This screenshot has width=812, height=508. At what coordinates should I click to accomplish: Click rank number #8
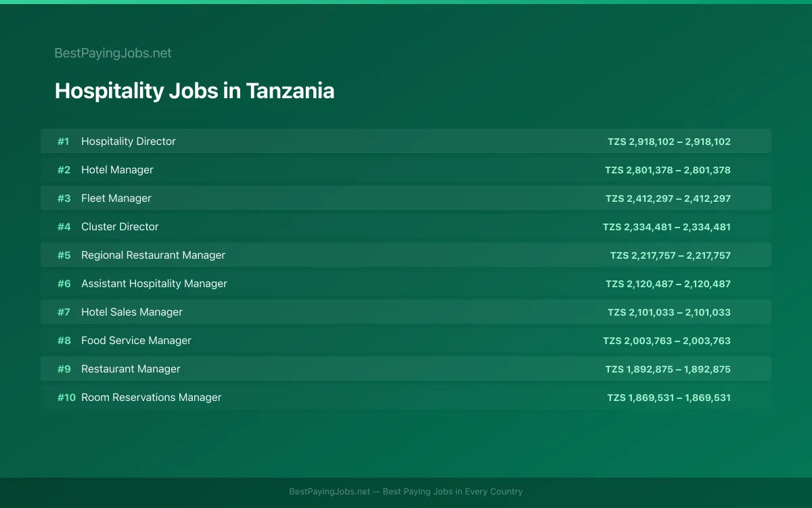tap(64, 341)
